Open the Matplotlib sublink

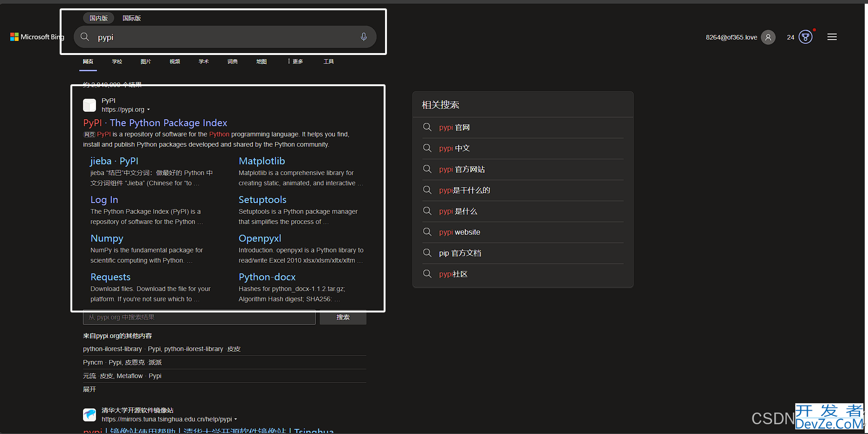[x=262, y=161]
